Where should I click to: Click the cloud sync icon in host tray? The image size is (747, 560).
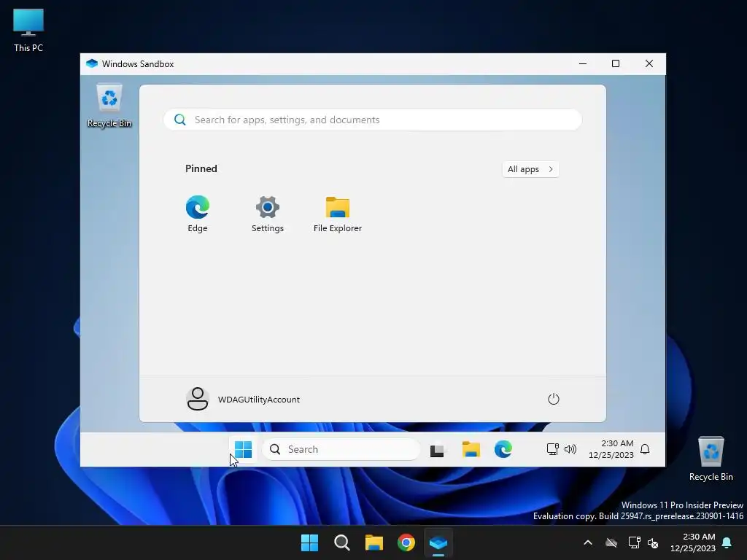[611, 542]
